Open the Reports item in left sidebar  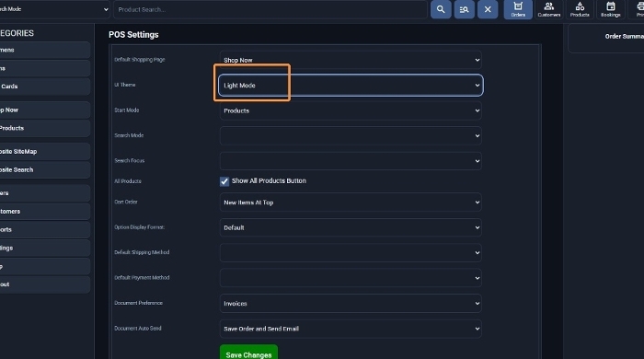(45, 229)
